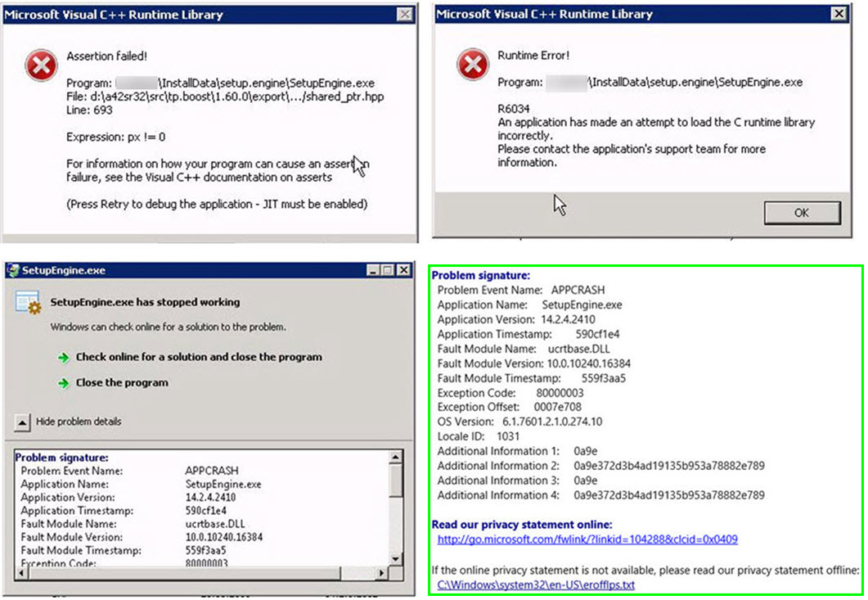
Task: Click the 'R6034' error code text
Action: click(x=514, y=109)
